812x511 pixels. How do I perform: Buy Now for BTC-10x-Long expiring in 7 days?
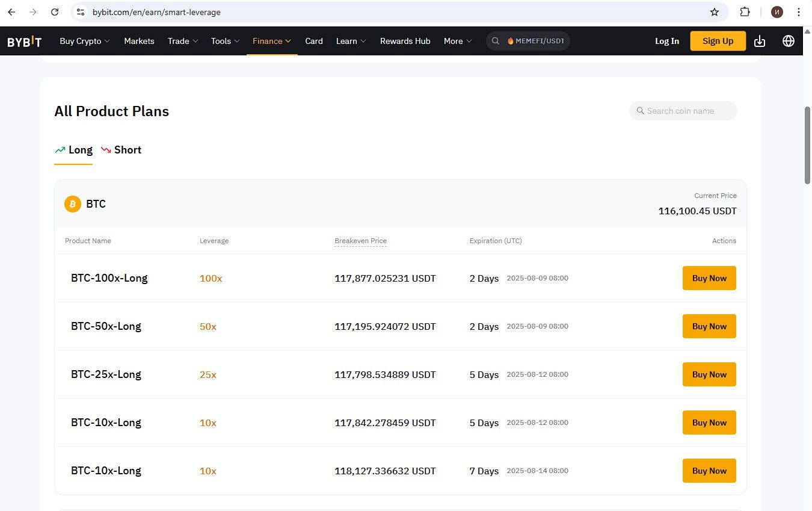(x=709, y=471)
